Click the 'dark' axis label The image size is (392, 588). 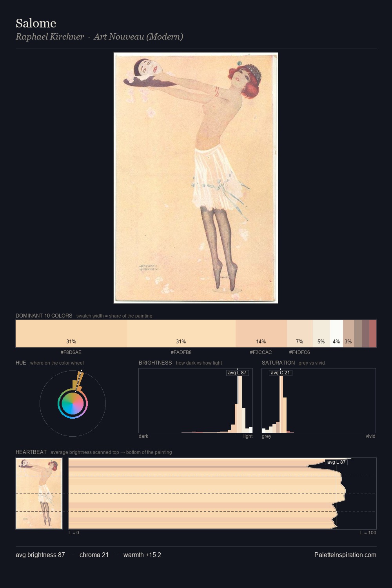point(143,436)
